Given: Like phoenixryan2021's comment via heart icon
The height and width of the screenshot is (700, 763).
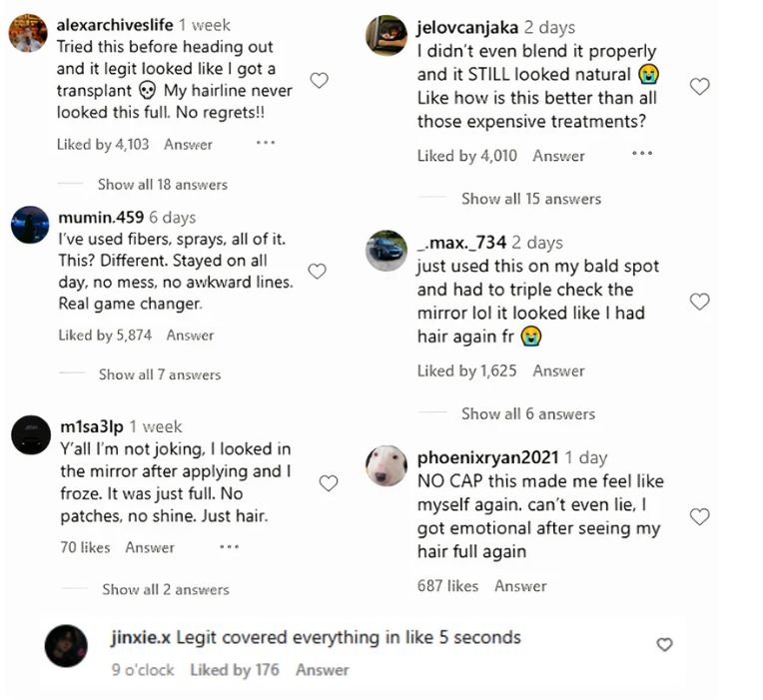Looking at the screenshot, I should pos(700,516).
